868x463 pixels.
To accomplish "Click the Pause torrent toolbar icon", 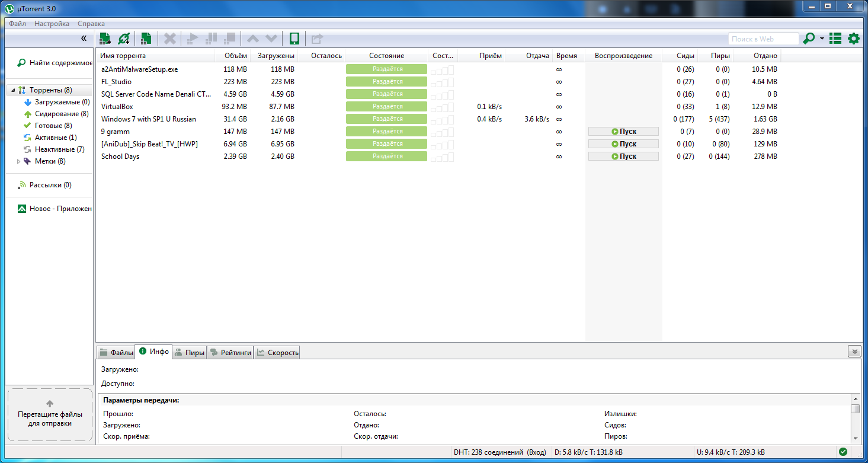I will pyautogui.click(x=211, y=39).
